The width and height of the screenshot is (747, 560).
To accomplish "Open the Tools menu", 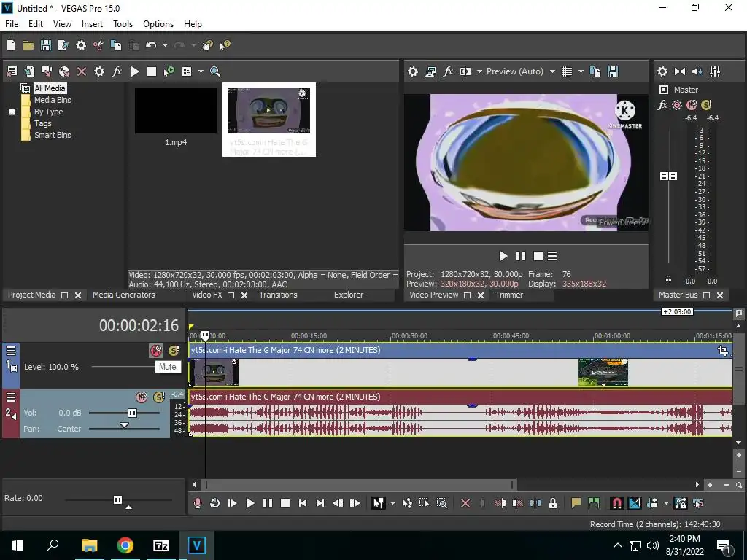I will 123,24.
